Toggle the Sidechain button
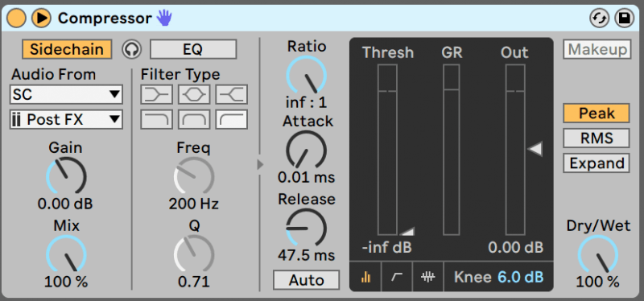The image size is (644, 301). (67, 49)
